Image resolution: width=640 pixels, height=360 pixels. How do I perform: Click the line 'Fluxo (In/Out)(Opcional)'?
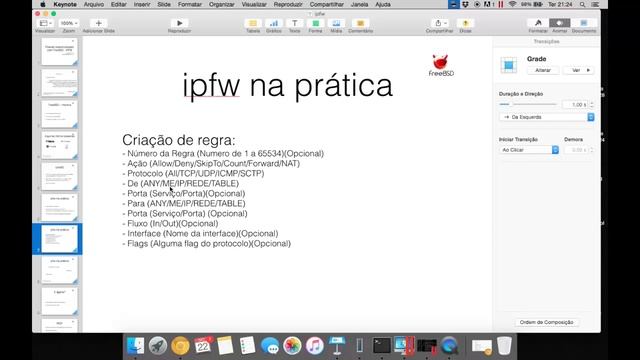[170, 224]
